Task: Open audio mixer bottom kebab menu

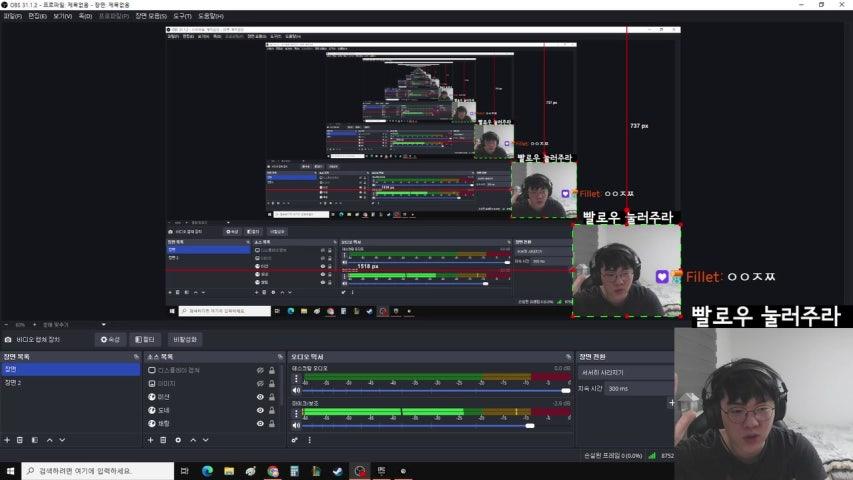Action: (x=310, y=440)
